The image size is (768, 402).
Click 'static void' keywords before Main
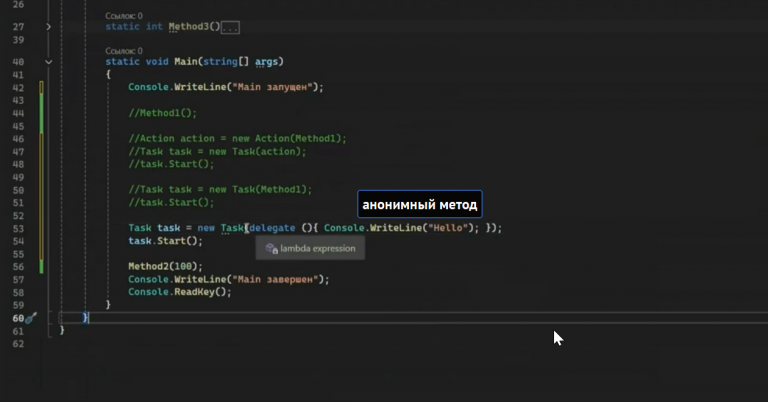point(137,62)
